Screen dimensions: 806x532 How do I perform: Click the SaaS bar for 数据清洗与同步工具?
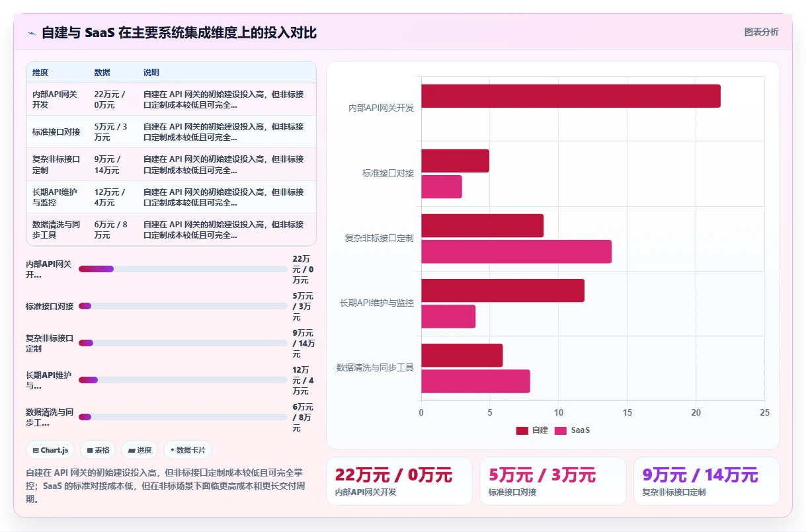click(475, 381)
